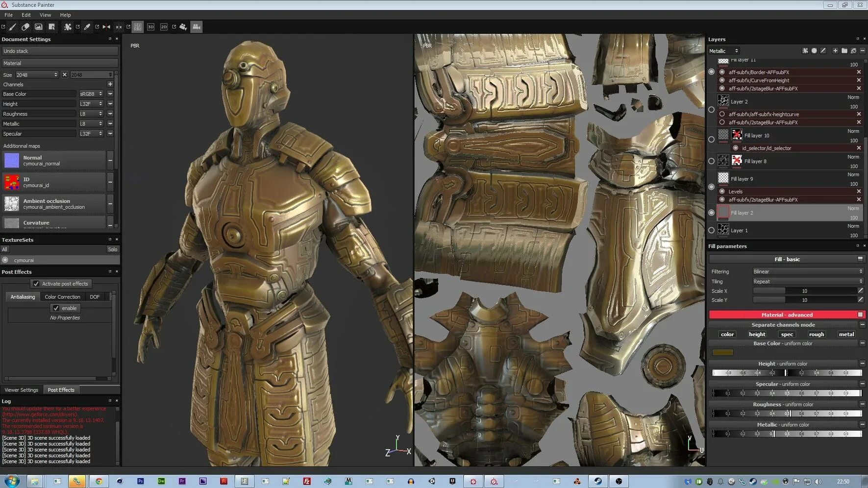Click the symmetry axis x|x icon
The height and width of the screenshot is (488, 868).
[x=119, y=27]
